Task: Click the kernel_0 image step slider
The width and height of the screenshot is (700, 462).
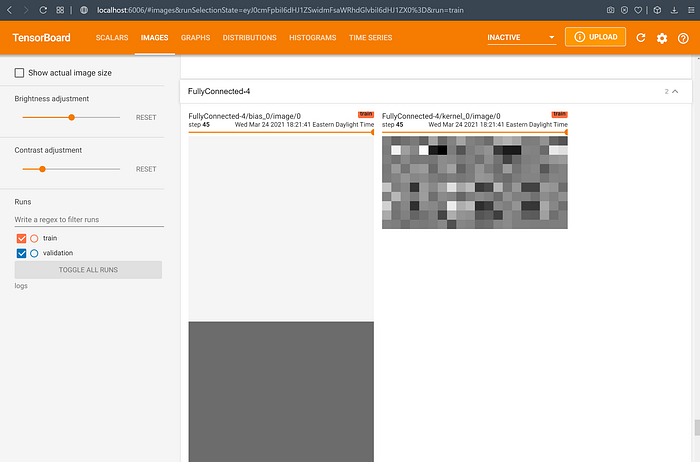Action: tap(475, 132)
